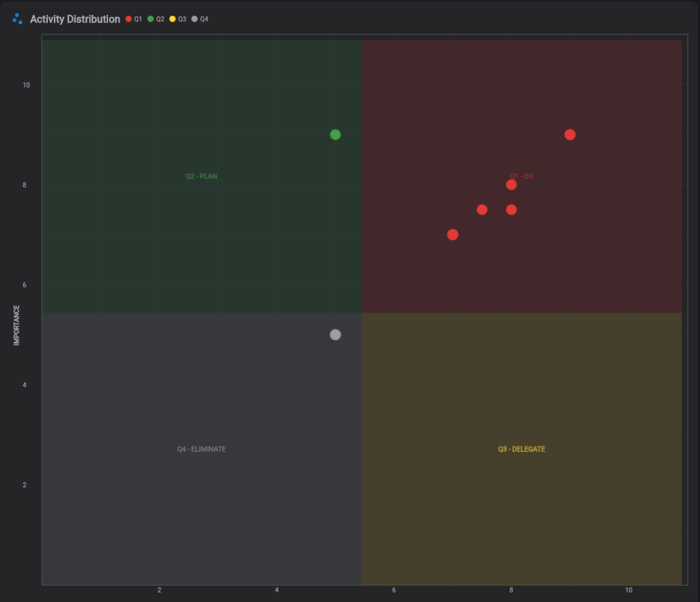700x602 pixels.
Task: Click the "Q3 - DELEGATE" quadrant label
Action: click(522, 449)
